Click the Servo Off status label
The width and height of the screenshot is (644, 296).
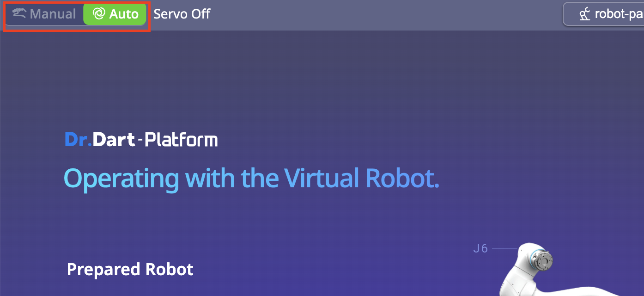click(x=182, y=14)
